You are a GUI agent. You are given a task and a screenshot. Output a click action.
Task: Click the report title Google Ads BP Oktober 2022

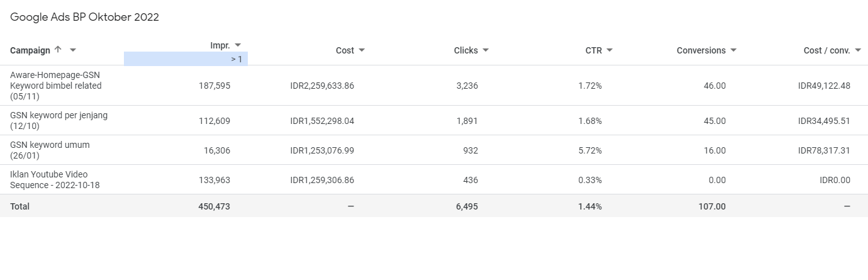click(x=84, y=18)
